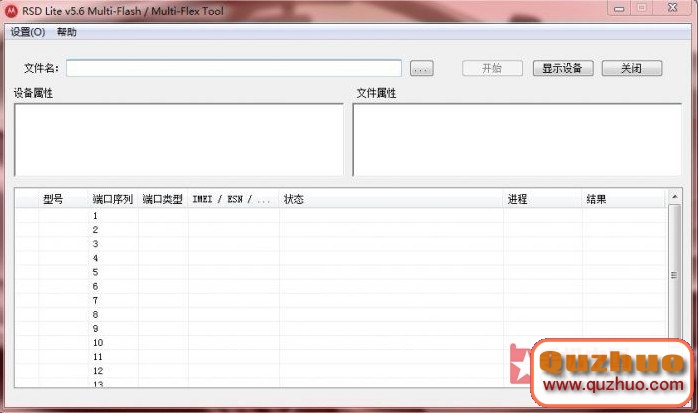The image size is (699, 413).
Task: Click the scroll up arrow of the list
Action: [674, 197]
